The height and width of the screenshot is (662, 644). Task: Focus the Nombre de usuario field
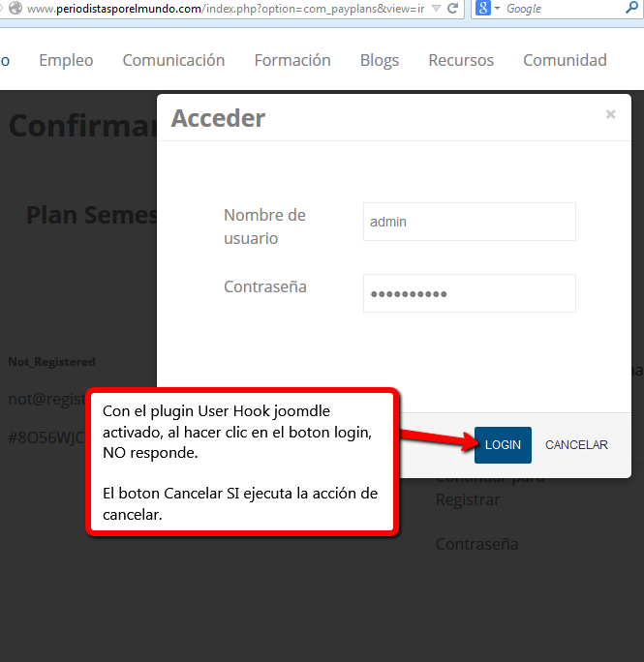pyautogui.click(x=469, y=222)
